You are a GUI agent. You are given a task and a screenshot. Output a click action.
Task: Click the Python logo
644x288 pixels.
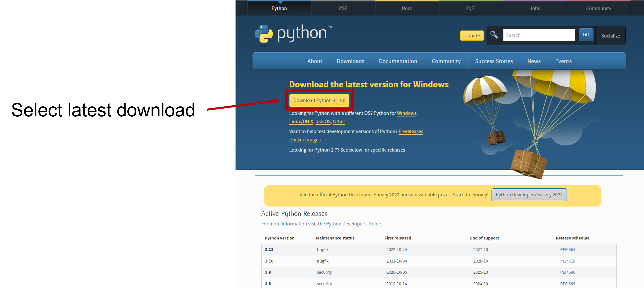(293, 35)
